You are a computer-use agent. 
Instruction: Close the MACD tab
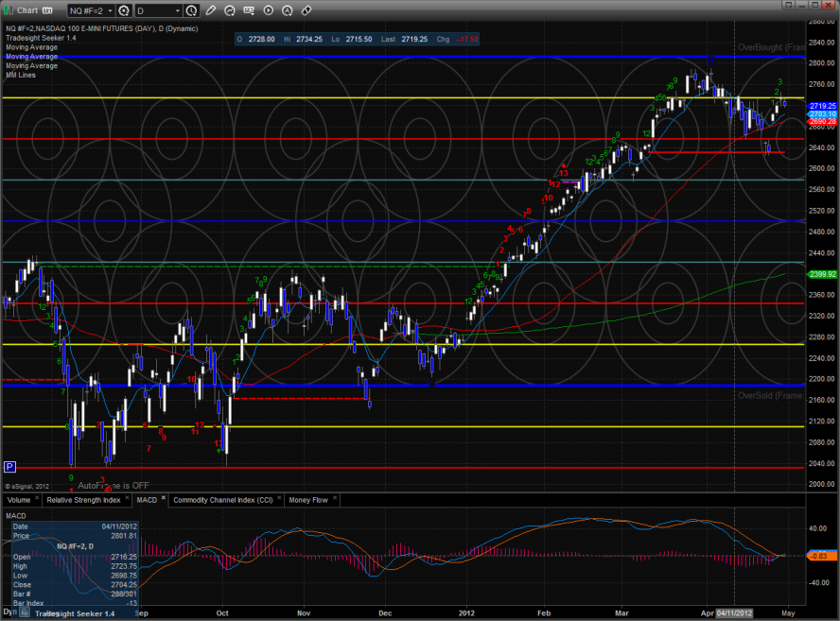pos(165,499)
